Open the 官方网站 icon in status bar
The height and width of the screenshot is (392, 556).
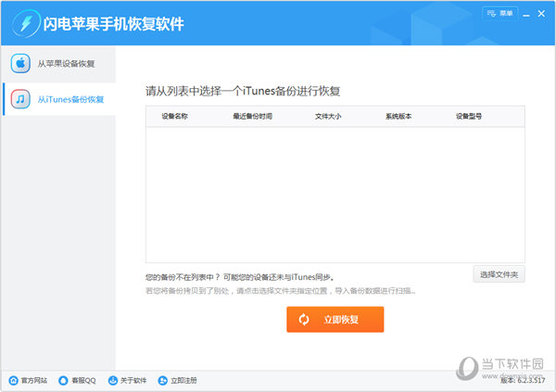[13, 380]
